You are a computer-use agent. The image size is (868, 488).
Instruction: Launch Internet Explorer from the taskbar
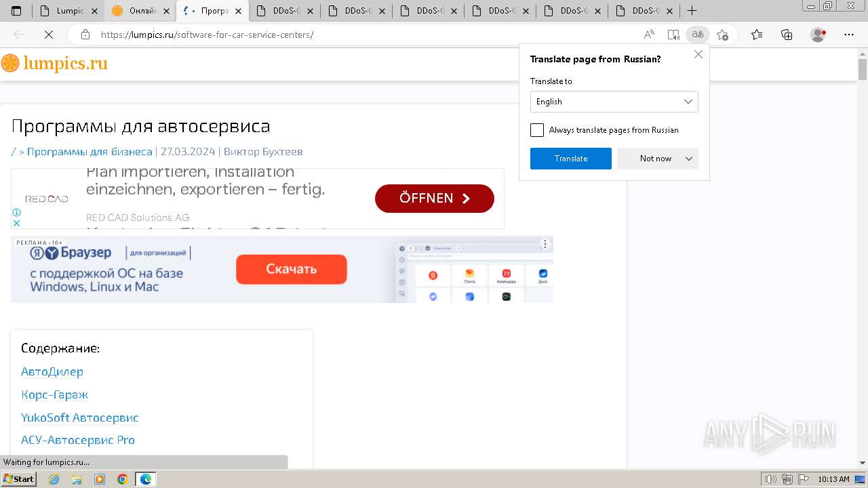point(54,479)
